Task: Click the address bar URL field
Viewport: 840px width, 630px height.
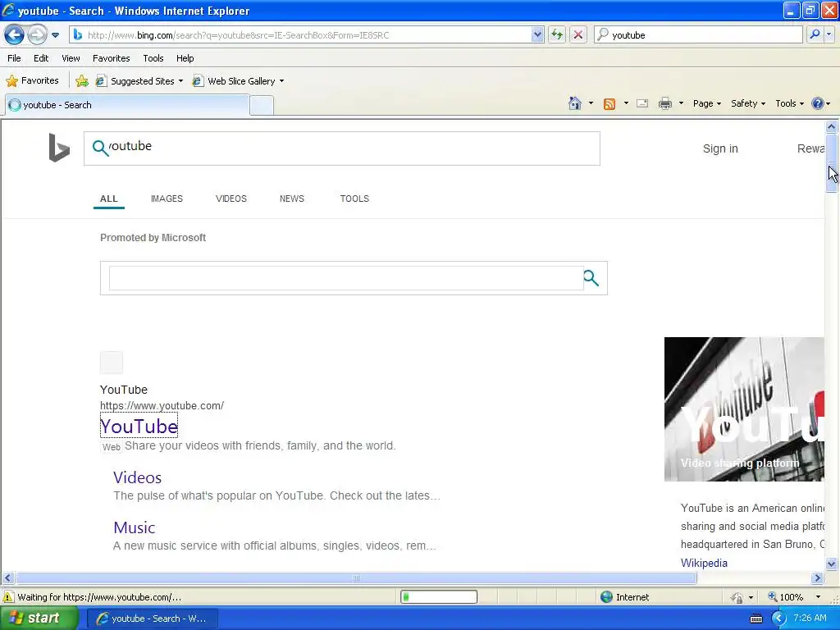Action: point(301,35)
